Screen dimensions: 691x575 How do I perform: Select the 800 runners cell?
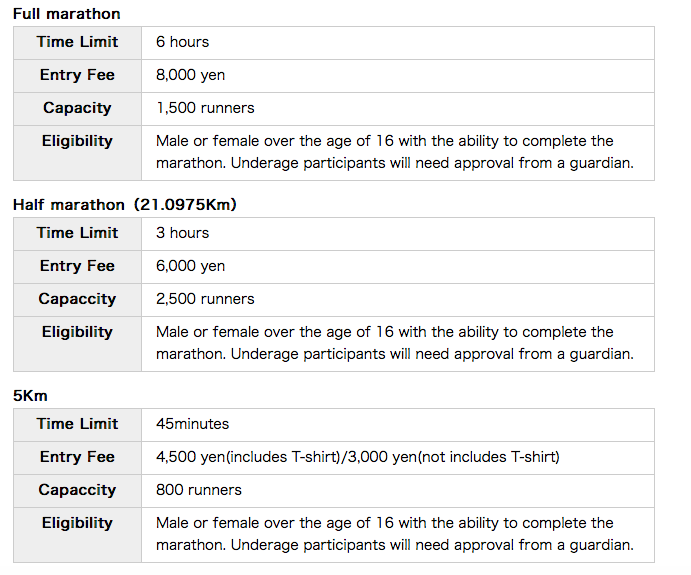[x=398, y=491]
